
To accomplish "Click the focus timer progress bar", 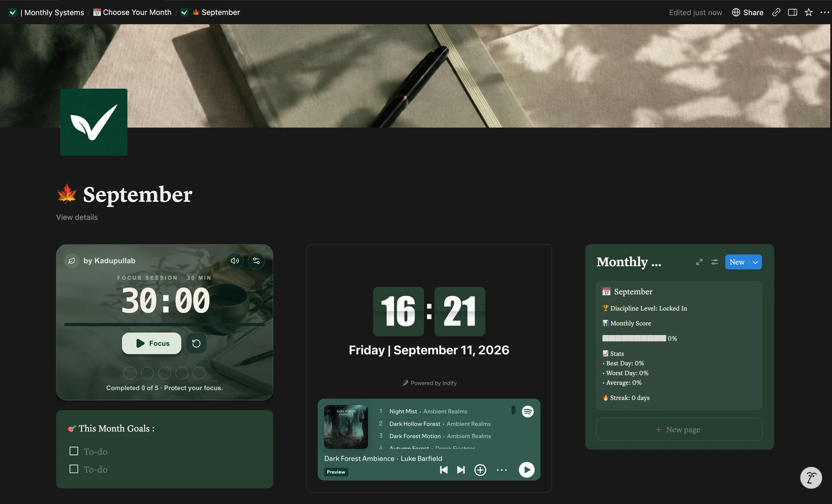I will pyautogui.click(x=164, y=324).
